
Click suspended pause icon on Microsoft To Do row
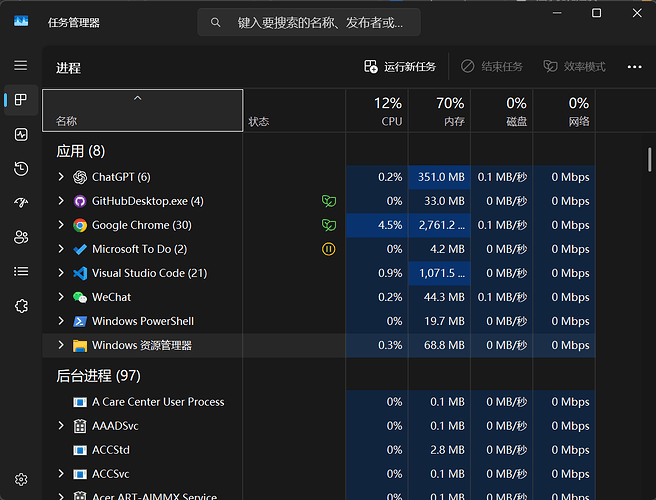pos(329,249)
